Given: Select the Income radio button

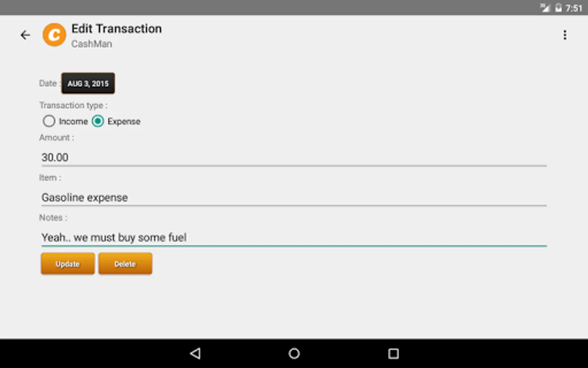Looking at the screenshot, I should (49, 121).
